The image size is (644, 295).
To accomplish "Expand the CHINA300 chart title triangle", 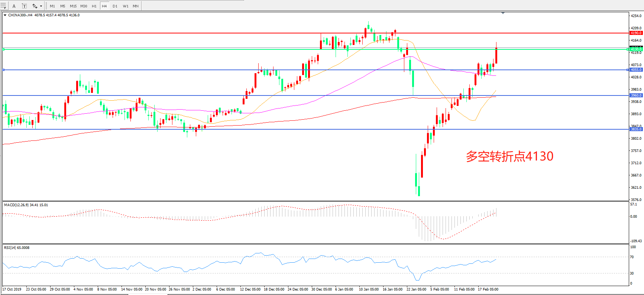I will tap(5, 15).
